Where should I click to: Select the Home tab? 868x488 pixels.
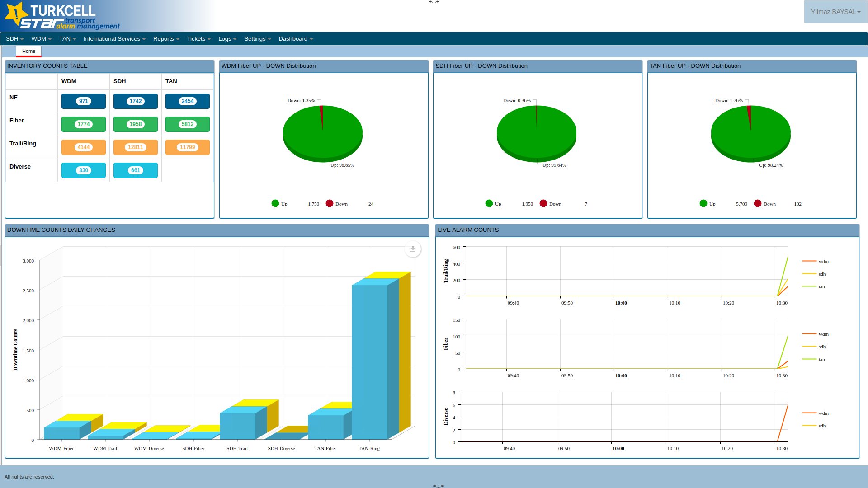(x=28, y=51)
